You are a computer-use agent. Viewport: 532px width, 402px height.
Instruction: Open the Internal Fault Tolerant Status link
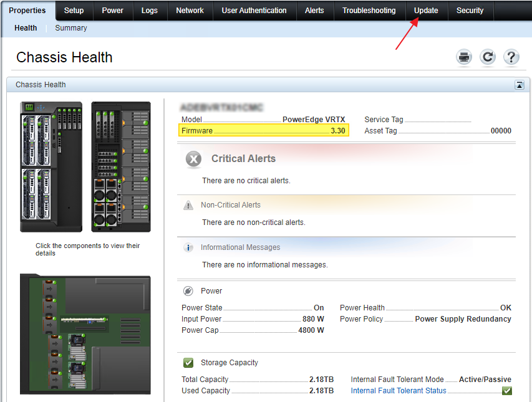click(399, 391)
